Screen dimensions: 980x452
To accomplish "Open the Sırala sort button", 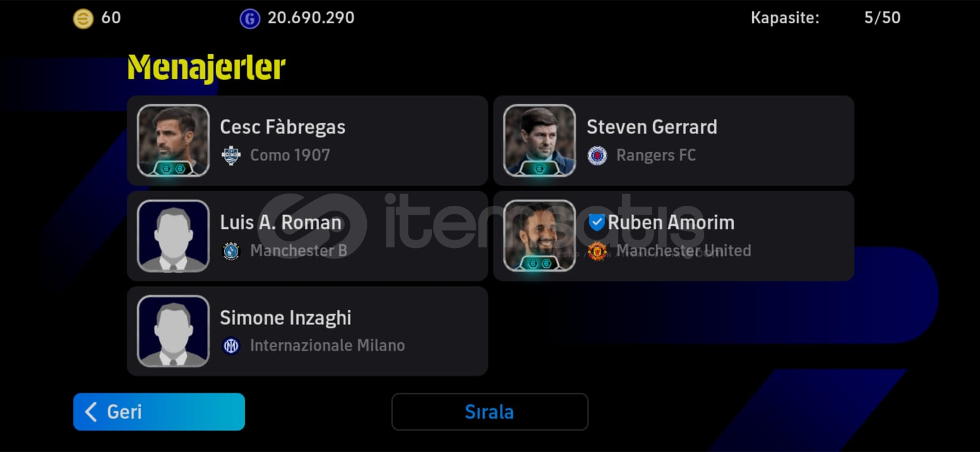I will click(x=489, y=412).
